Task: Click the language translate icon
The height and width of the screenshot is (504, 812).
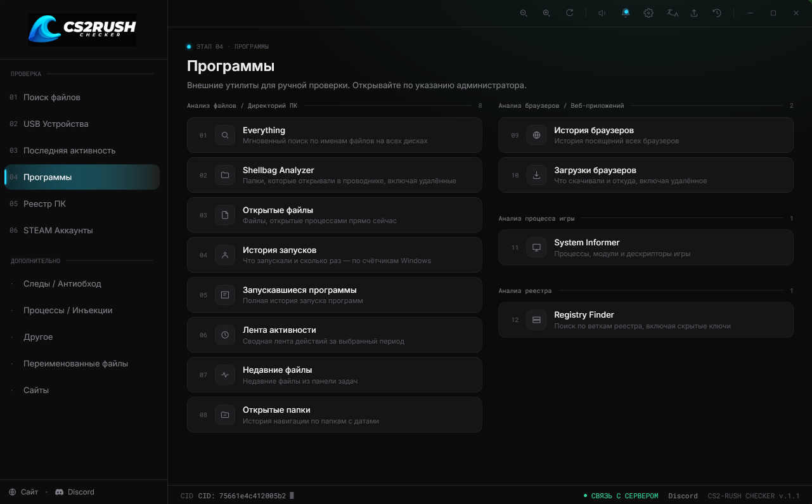Action: point(672,13)
